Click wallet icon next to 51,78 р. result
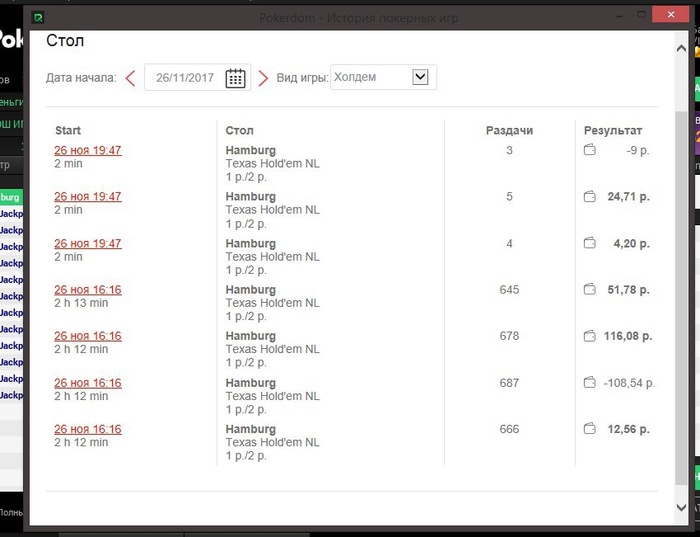 tap(590, 290)
